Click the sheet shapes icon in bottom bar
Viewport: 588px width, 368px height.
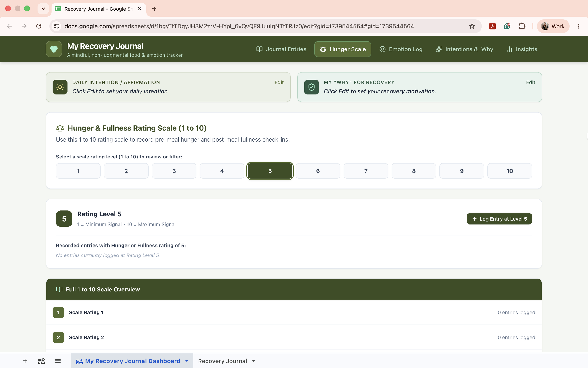coord(41,361)
